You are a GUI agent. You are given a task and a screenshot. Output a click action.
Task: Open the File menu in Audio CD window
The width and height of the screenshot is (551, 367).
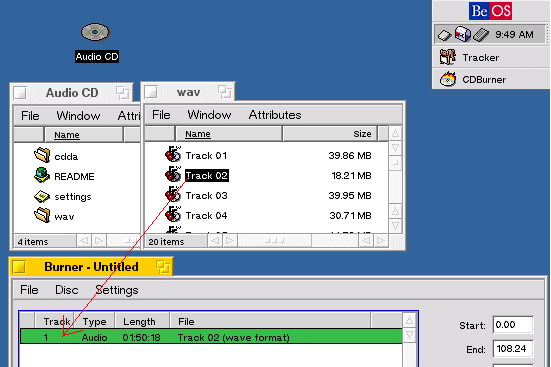click(30, 116)
